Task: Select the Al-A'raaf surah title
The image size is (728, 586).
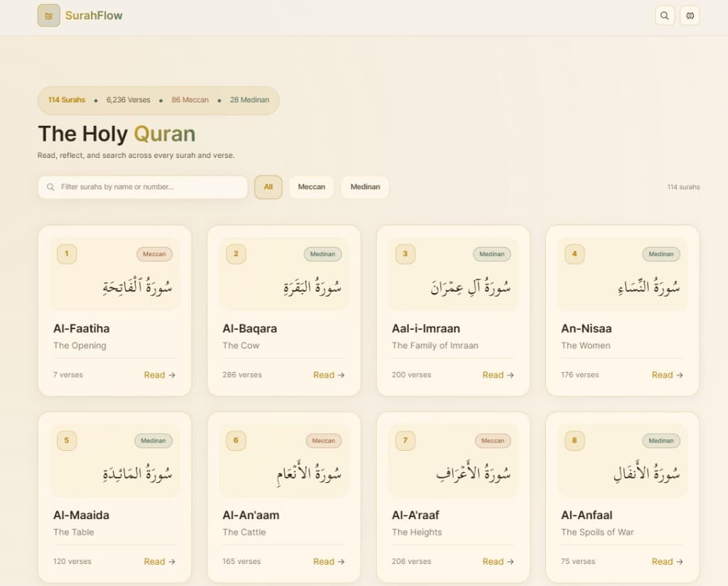Action: tap(415, 515)
